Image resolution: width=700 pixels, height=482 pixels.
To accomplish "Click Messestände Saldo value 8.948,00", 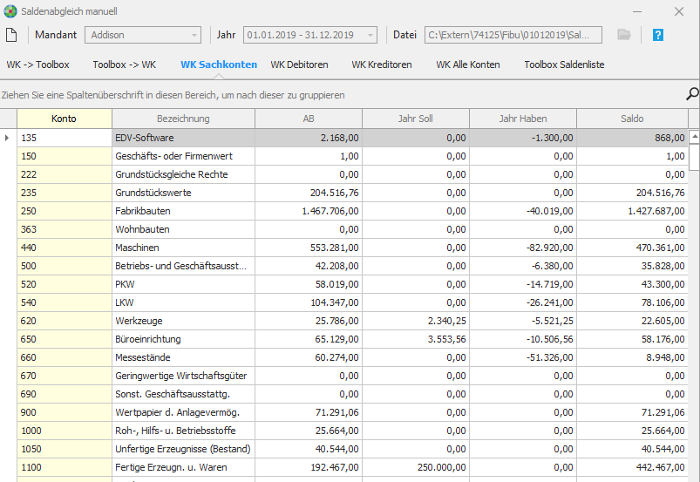I will click(x=632, y=357).
